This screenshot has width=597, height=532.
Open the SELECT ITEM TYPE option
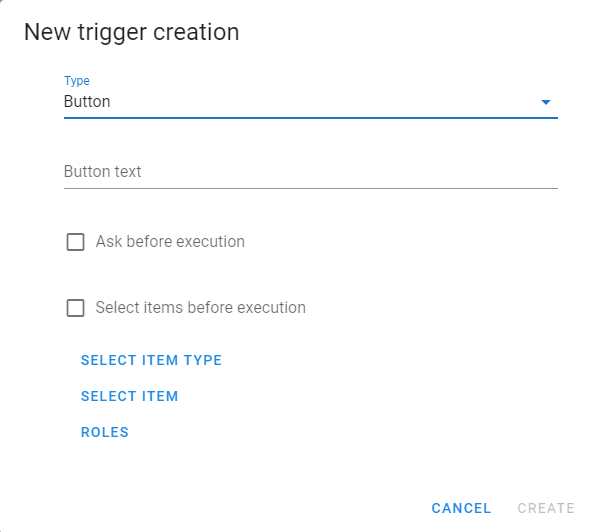pos(151,360)
